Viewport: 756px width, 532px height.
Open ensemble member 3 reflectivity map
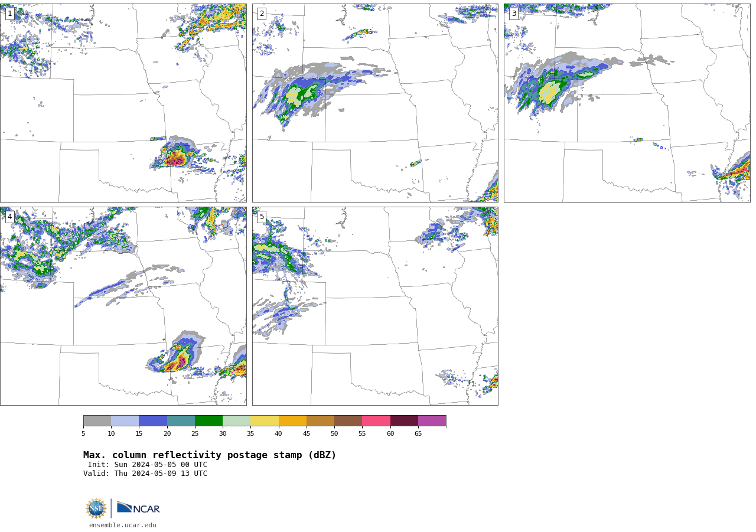627,103
